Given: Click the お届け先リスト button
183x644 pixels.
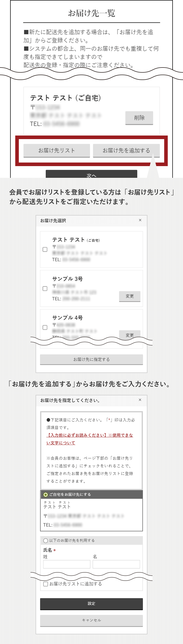Looking at the screenshot, I should (57, 151).
